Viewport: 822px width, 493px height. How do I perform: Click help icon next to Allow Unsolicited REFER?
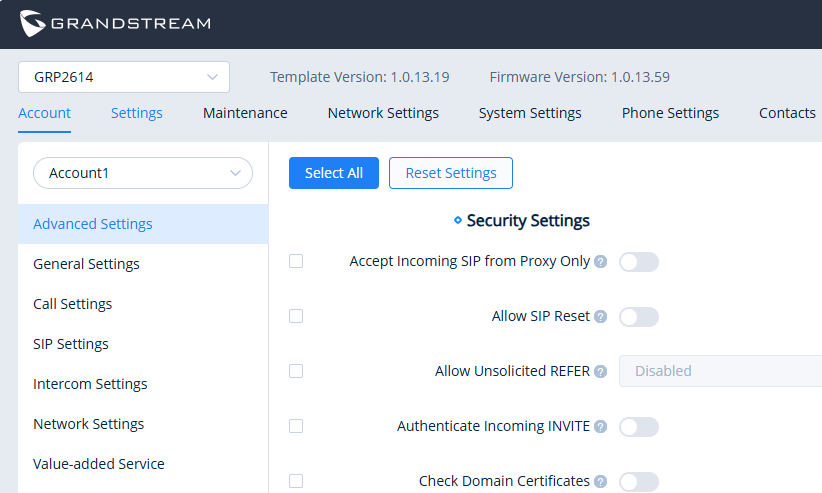click(600, 371)
